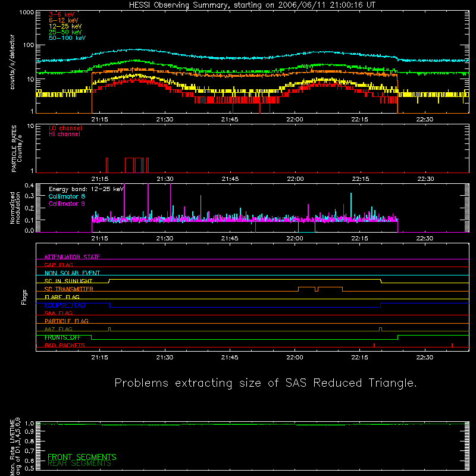Click the 0.2 tick on the modulation axis
This screenshot has height=476, width=476.
click(29, 208)
